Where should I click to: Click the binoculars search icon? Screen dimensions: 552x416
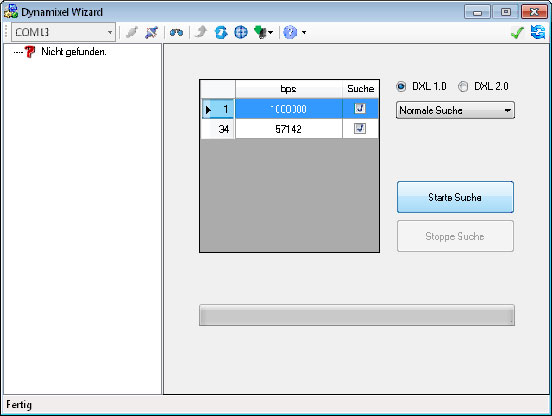[x=176, y=32]
